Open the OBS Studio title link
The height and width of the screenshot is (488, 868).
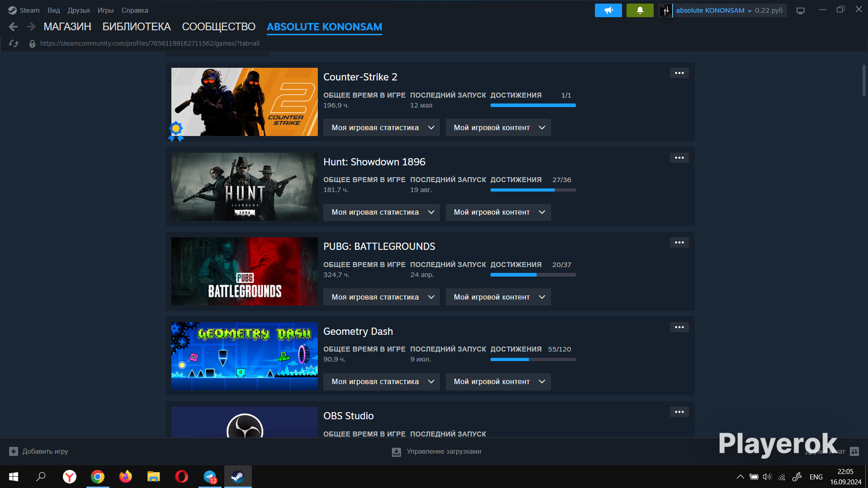pyautogui.click(x=349, y=416)
